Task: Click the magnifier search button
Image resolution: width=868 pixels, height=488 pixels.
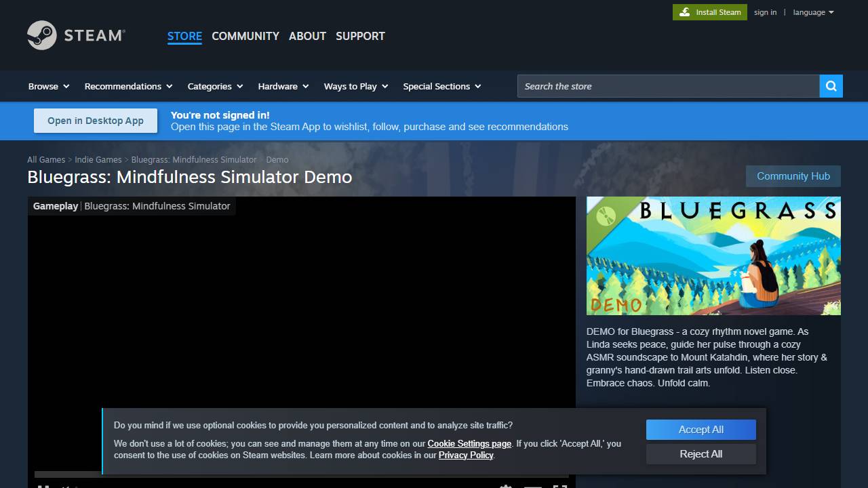Action: (831, 86)
